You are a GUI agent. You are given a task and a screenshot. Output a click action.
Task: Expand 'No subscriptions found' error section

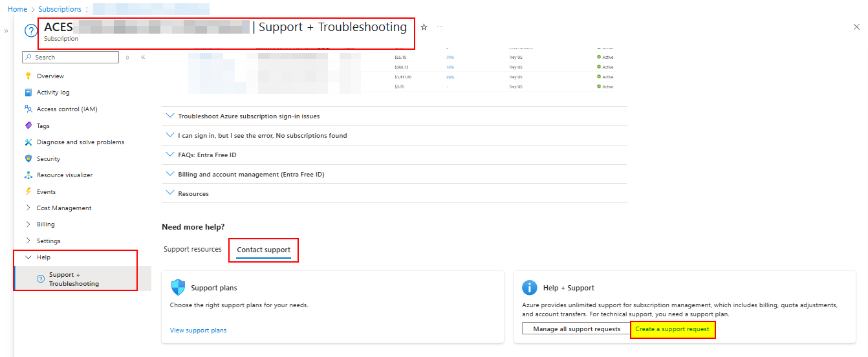pyautogui.click(x=395, y=135)
